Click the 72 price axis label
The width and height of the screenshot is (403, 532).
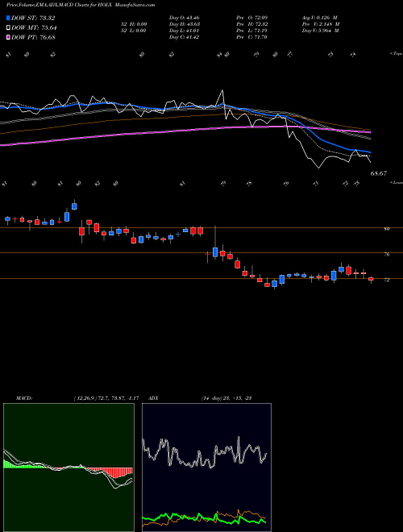click(x=386, y=280)
